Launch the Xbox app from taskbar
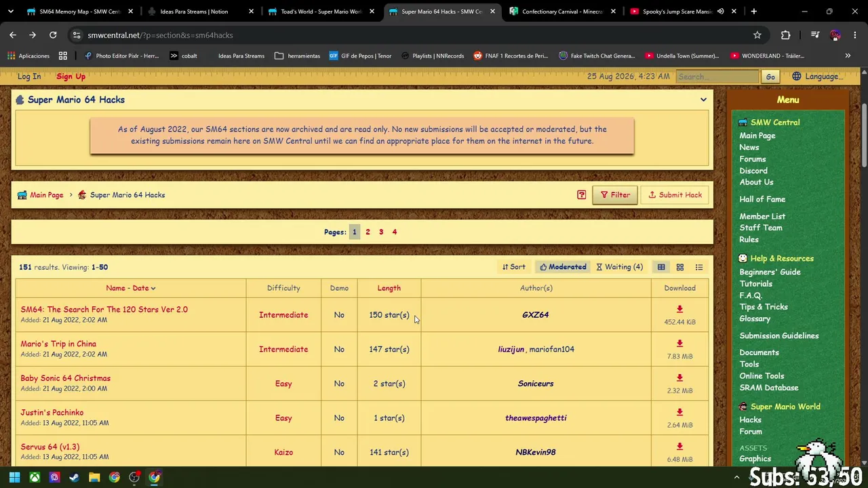Viewport: 868px width, 488px height. point(35,477)
